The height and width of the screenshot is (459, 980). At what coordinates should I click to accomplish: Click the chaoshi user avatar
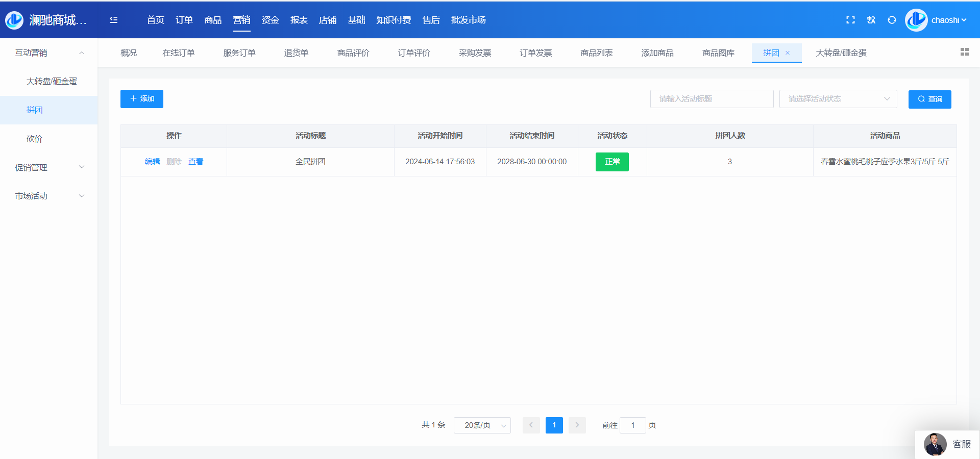click(x=916, y=20)
